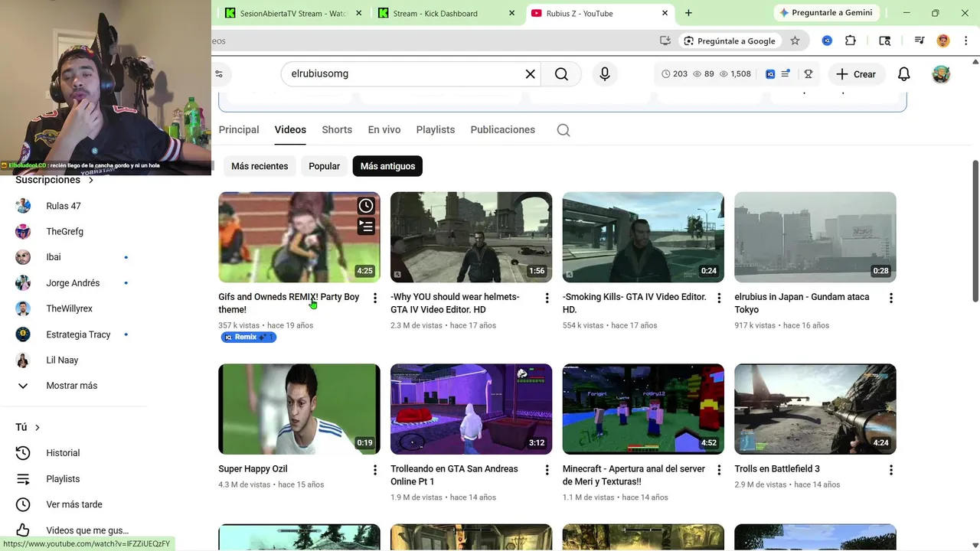Search within channel using magnifier icon
Image resolution: width=980 pixels, height=551 pixels.
(x=563, y=130)
